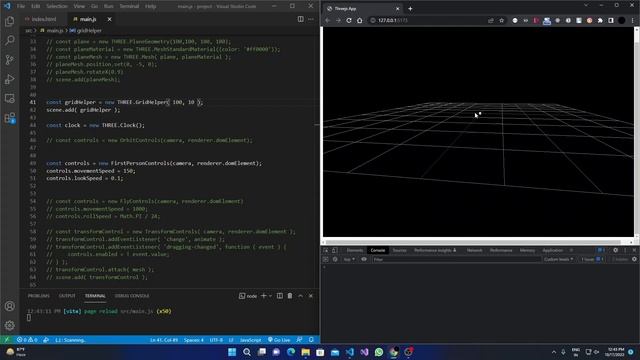Open the Edit menu in VS Code

(36, 6)
